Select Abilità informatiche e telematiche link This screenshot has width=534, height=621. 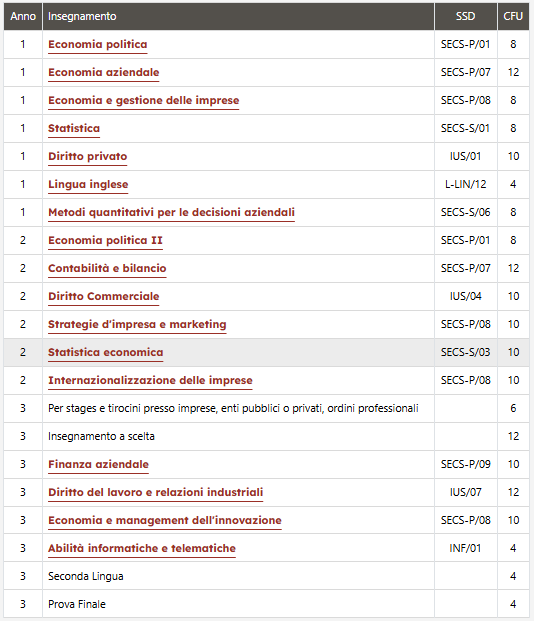pos(142,548)
